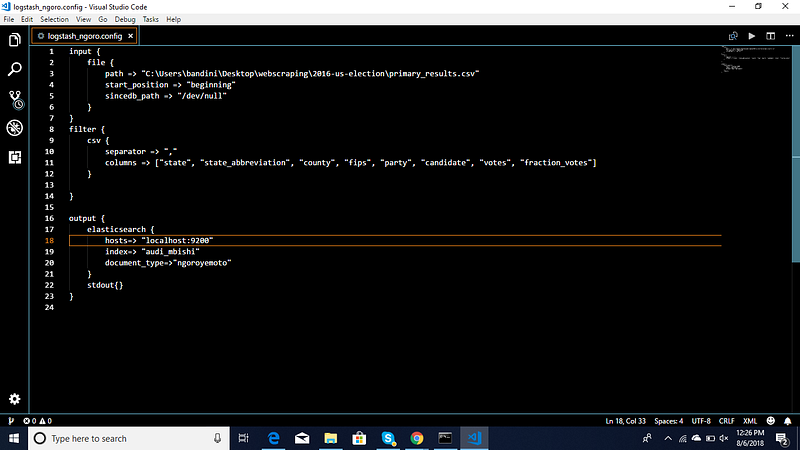This screenshot has height=450, width=800.
Task: Open the View menu
Action: click(x=83, y=19)
